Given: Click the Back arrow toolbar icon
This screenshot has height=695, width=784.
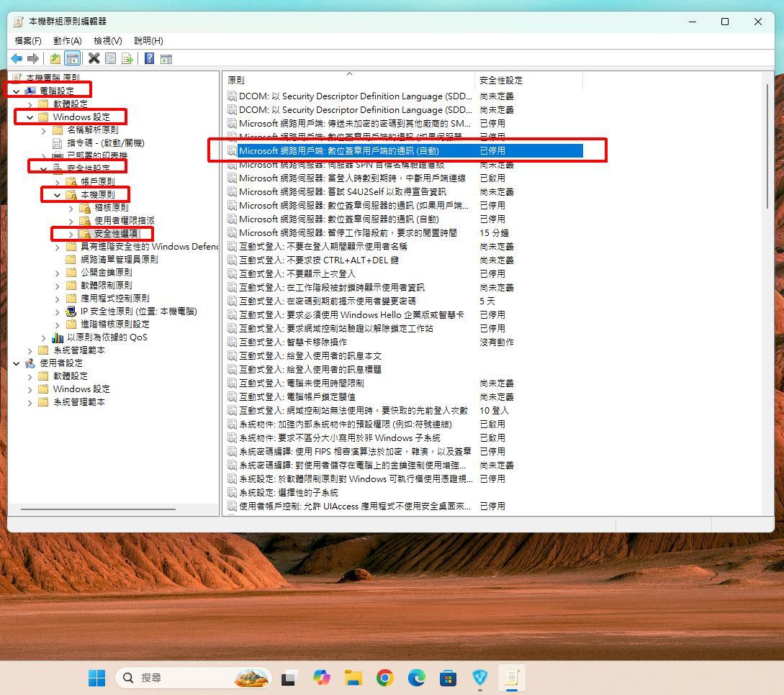Looking at the screenshot, I should pyautogui.click(x=16, y=59).
